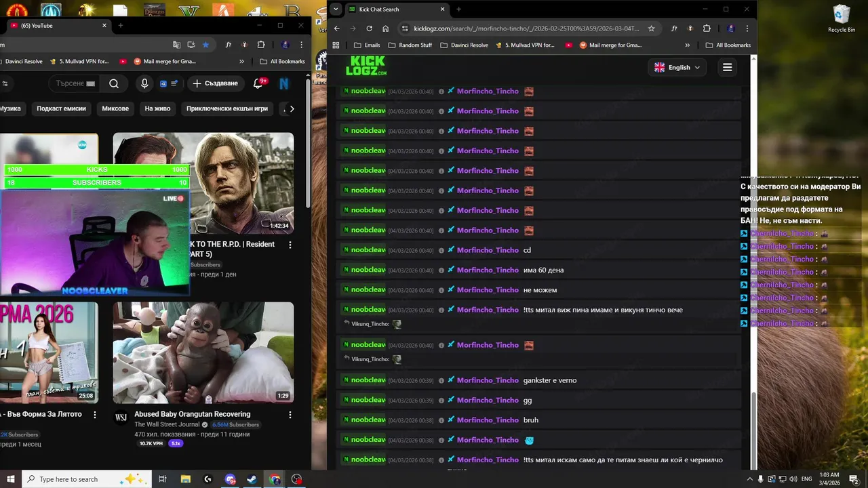Expand the English language dropdown
Image resolution: width=868 pixels, height=488 pixels.
tap(677, 67)
